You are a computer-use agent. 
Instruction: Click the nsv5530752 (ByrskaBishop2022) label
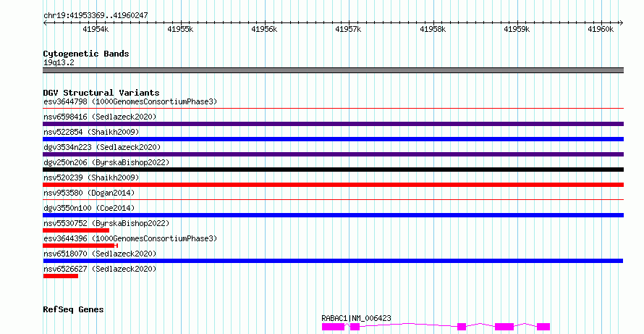pos(106,223)
